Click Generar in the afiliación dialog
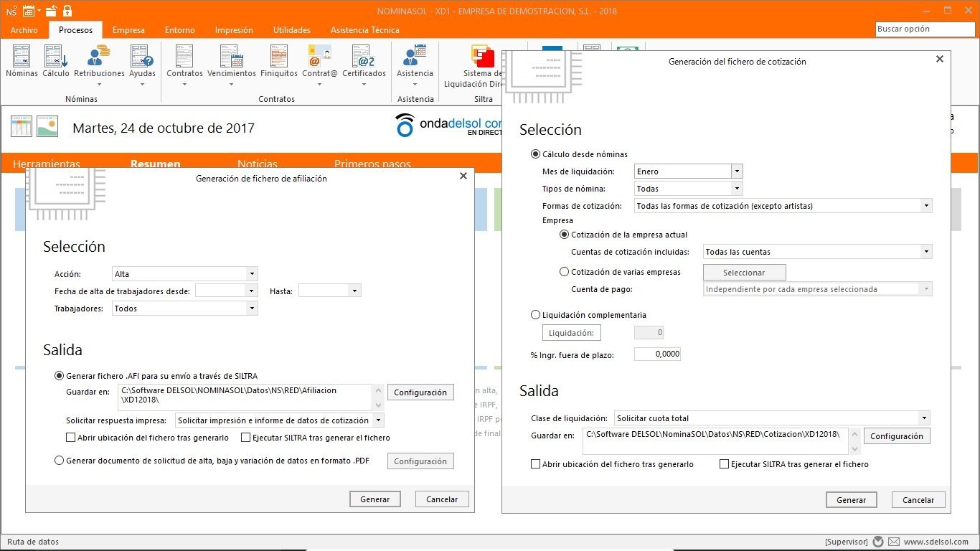This screenshot has width=980, height=551. coord(375,499)
